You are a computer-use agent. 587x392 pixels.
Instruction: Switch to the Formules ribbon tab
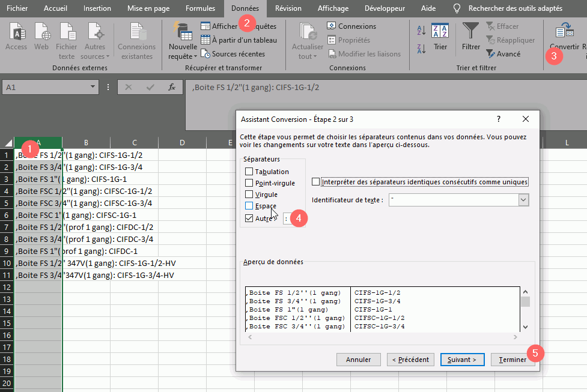click(x=200, y=8)
